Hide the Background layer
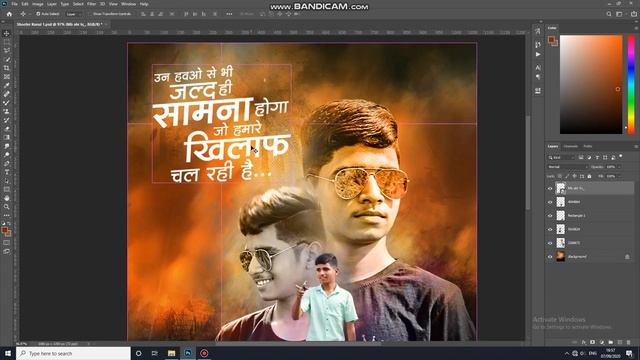640x360 pixels. pos(550,257)
